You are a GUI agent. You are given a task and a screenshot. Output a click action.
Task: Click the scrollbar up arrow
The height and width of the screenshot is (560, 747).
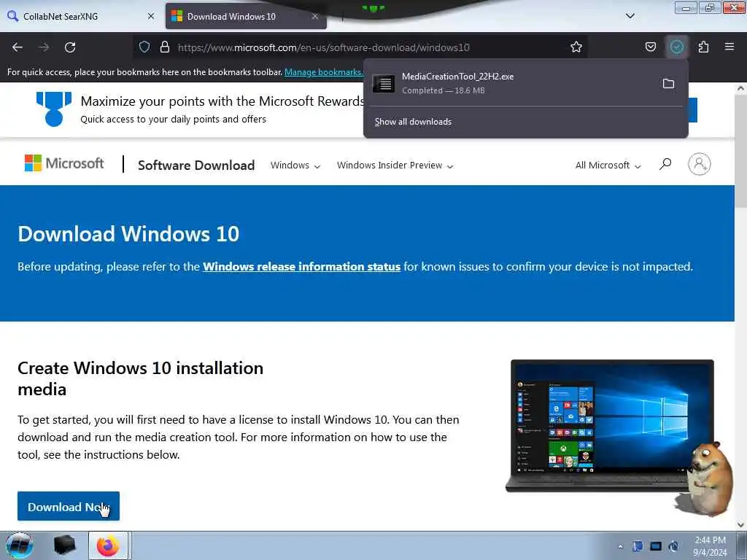tap(740, 88)
